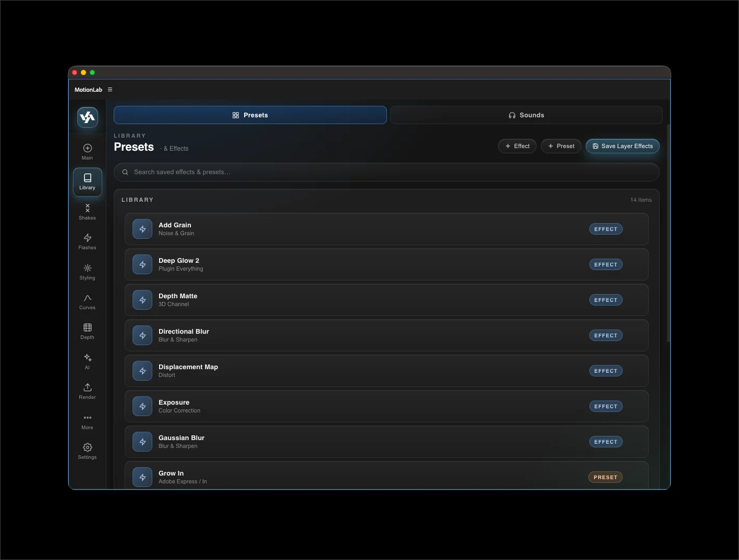Open the Styling panel
Screen dimensions: 739x560
click(88, 272)
